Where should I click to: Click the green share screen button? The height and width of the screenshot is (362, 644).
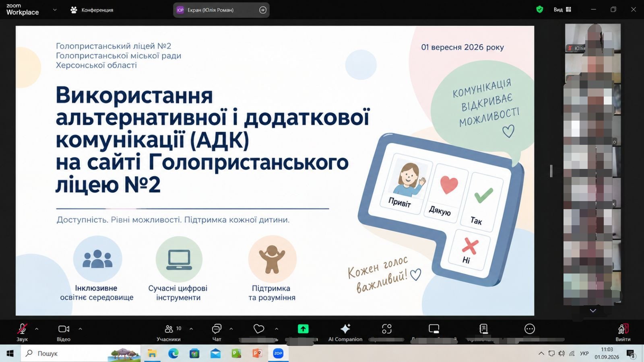click(303, 329)
